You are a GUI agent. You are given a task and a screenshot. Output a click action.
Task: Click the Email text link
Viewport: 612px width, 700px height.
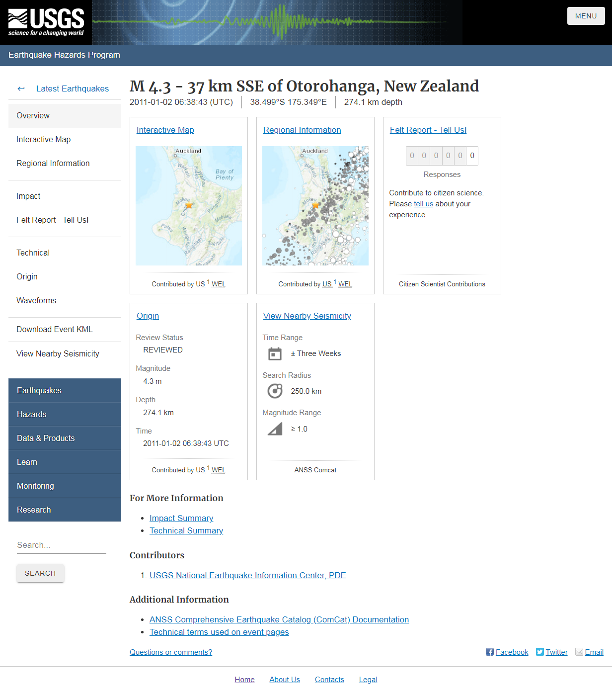594,652
